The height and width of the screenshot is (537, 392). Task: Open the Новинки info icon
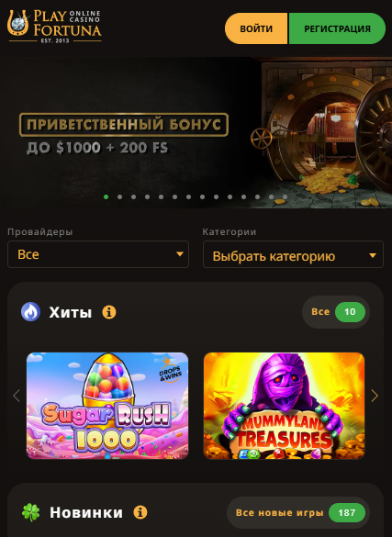(140, 512)
